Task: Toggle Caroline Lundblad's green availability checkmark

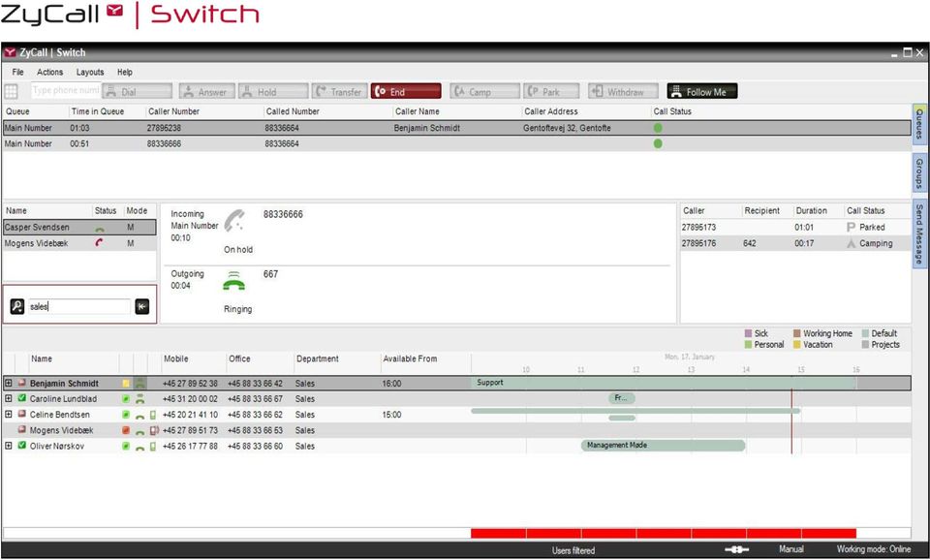Action: (x=22, y=398)
